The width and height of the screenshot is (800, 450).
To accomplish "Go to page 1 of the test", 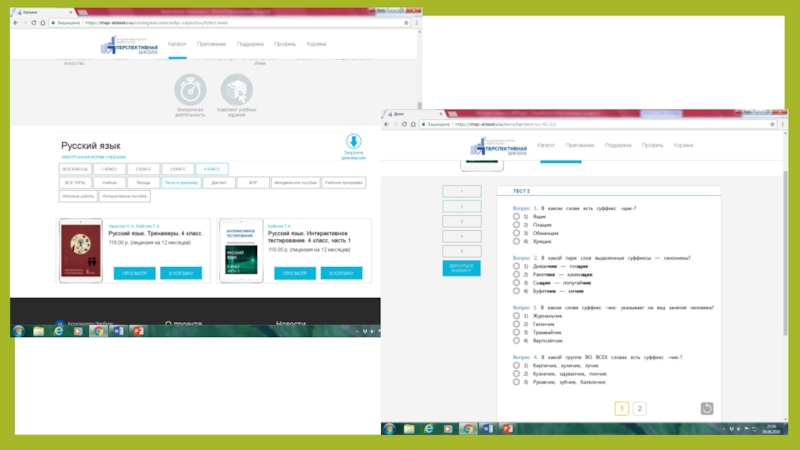I will tap(621, 408).
